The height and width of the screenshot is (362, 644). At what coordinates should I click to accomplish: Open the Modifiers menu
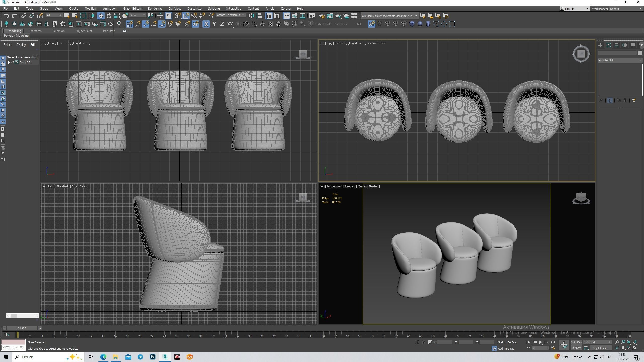pos(91,8)
